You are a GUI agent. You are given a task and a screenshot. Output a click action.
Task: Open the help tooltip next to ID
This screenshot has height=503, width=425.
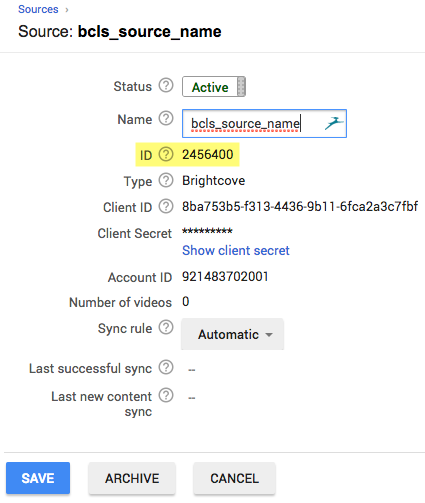pos(166,154)
